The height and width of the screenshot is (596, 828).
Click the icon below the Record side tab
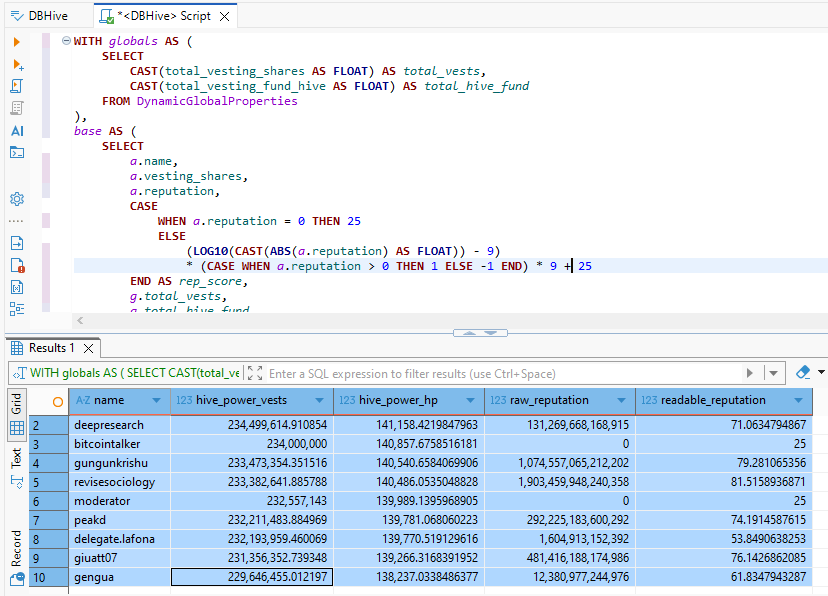(x=17, y=579)
